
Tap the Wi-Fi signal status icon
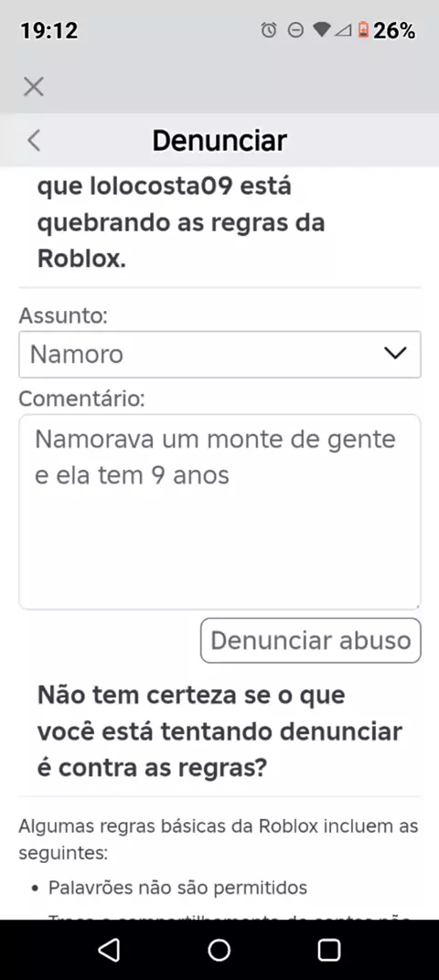(x=321, y=29)
